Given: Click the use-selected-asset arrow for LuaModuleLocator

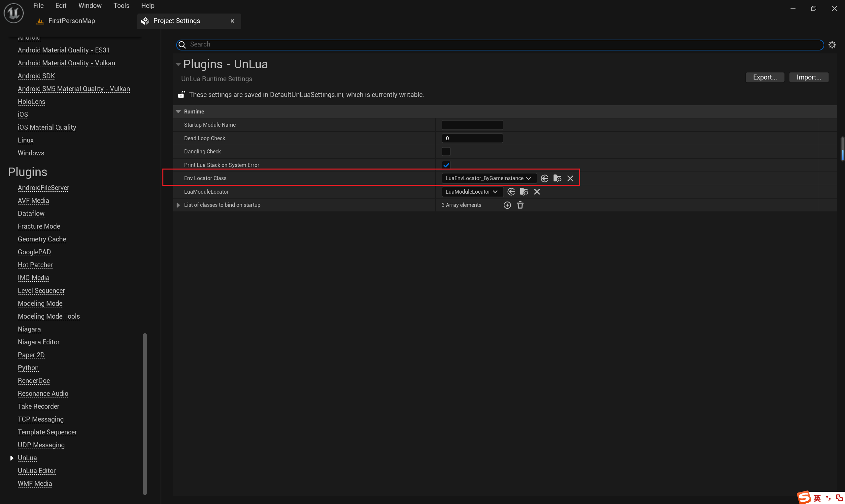Looking at the screenshot, I should pyautogui.click(x=511, y=192).
